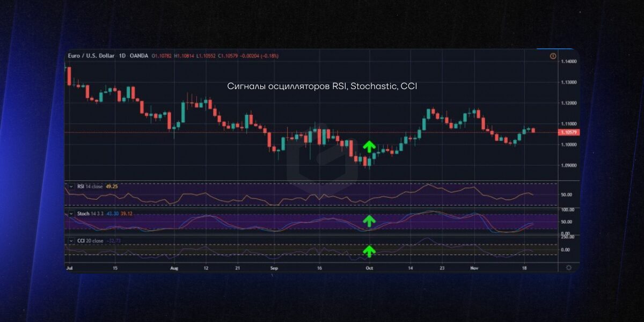Open the CCI 20 close indicator legend
Screen dimensions: 644x322
tap(90, 241)
